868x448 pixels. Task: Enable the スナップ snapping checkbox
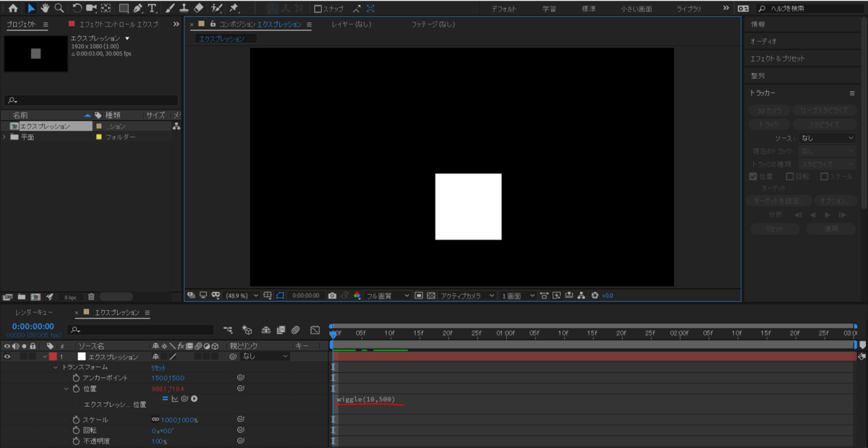coord(318,9)
